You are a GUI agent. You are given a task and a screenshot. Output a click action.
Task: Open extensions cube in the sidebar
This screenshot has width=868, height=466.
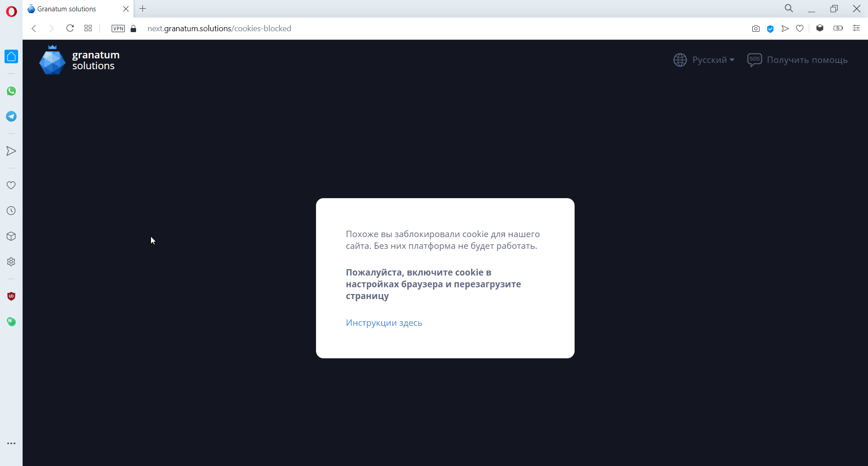(11, 236)
